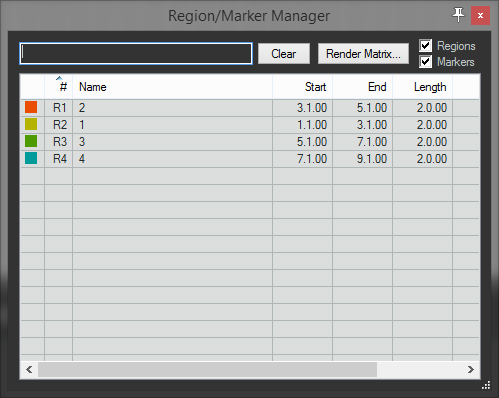
Task: Click start value 3.1.00 of R1
Action: (x=312, y=108)
